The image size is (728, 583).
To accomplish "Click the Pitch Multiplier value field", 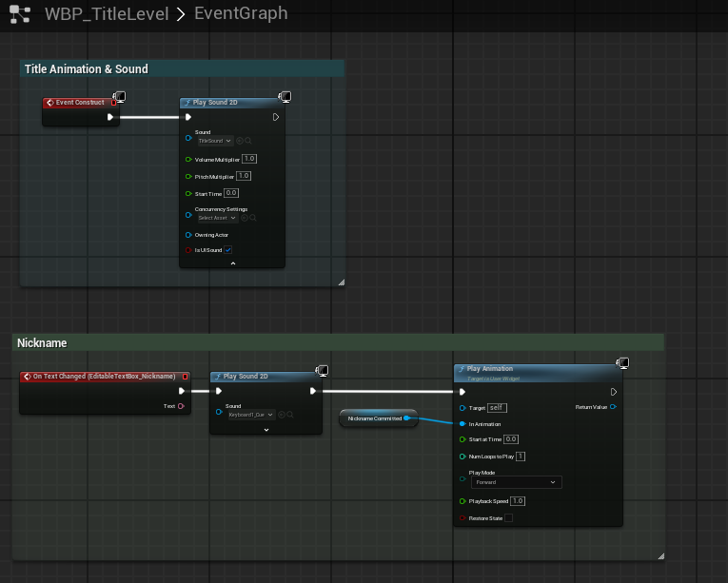I will click(244, 176).
